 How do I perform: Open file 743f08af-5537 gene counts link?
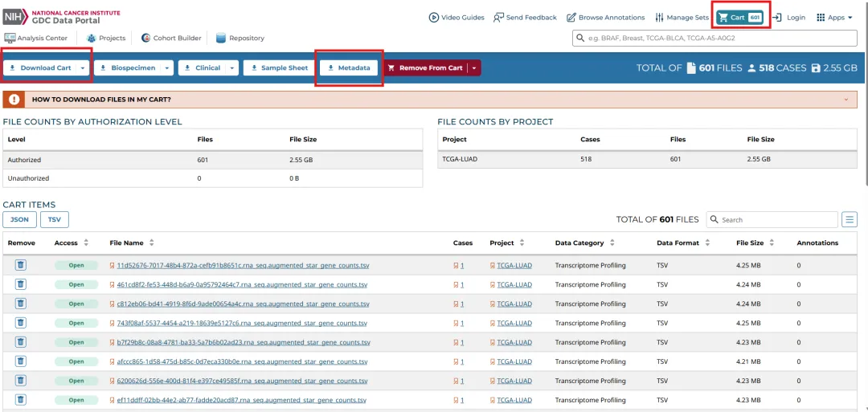(243, 324)
